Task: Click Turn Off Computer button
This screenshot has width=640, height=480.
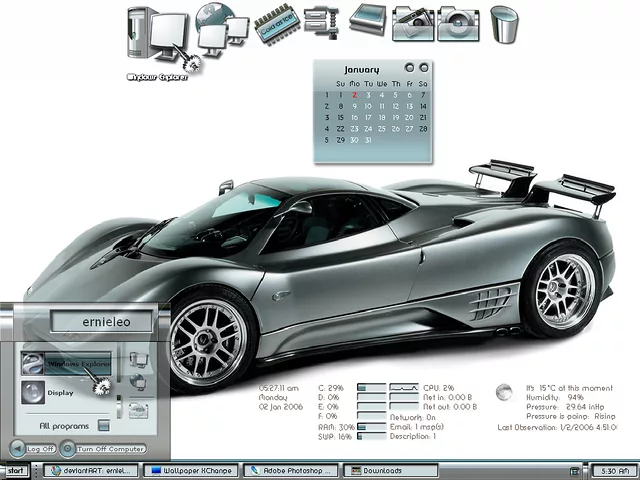Action: 103,449
